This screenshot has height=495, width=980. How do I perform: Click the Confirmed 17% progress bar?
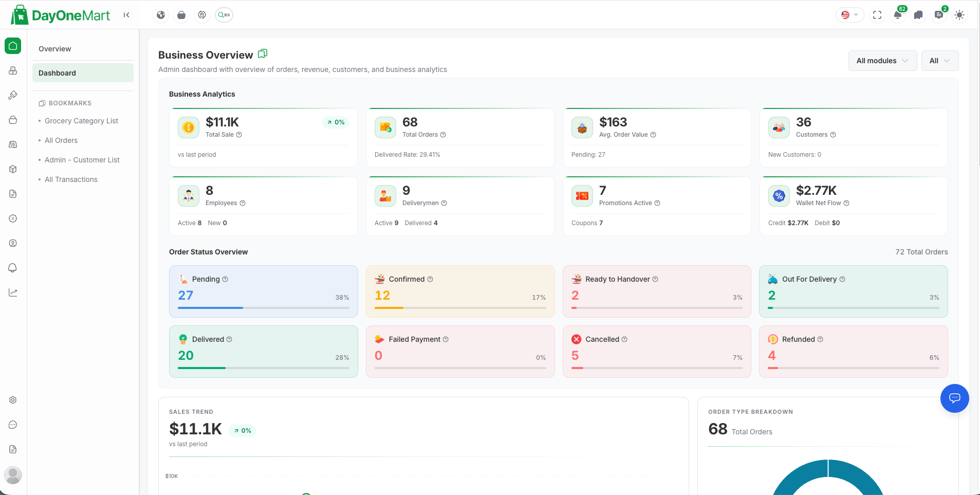460,308
